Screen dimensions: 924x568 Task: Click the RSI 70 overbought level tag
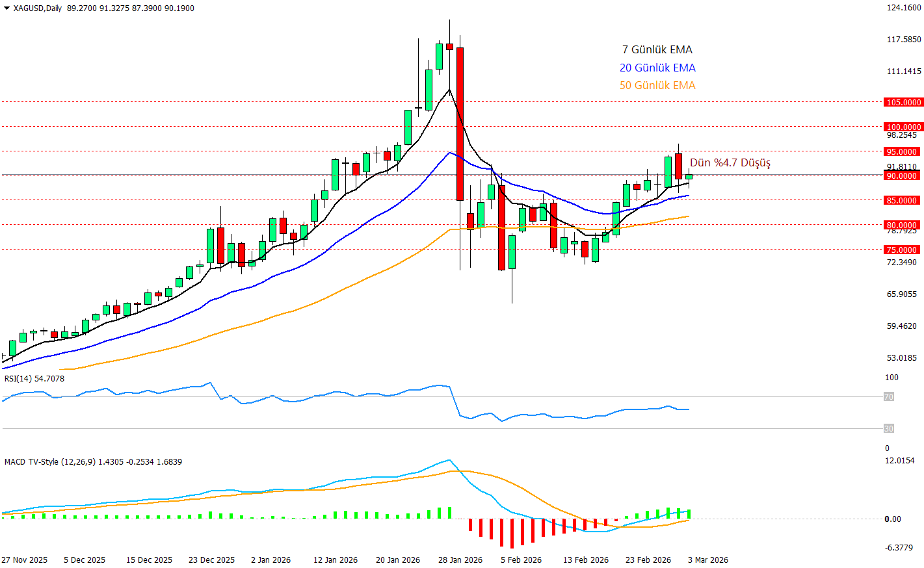pos(889,397)
